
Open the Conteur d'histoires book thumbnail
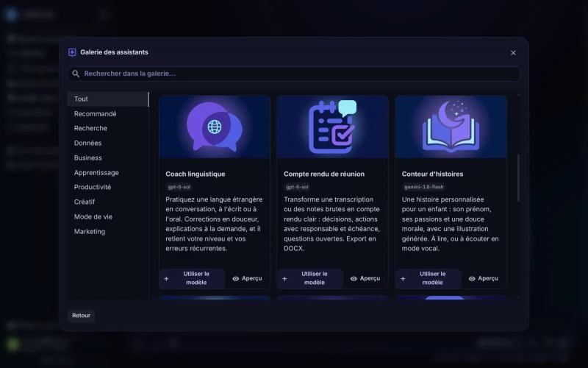451,127
